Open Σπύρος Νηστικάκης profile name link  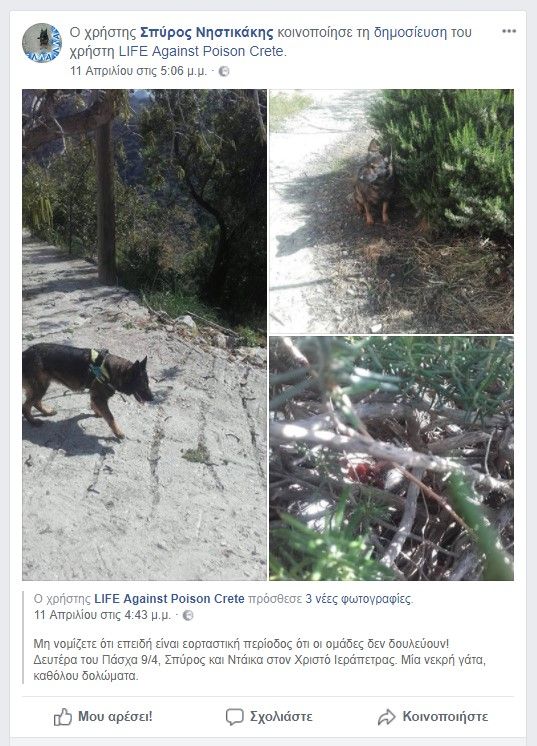206,32
